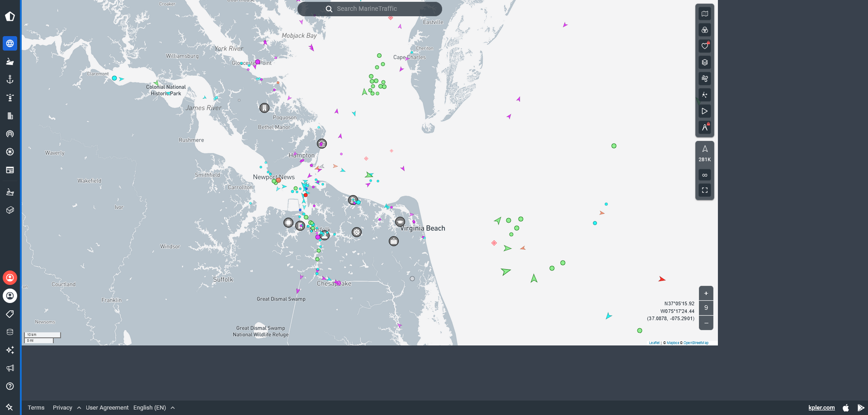Open the Privacy footer link
The image size is (868, 415).
pyautogui.click(x=62, y=407)
